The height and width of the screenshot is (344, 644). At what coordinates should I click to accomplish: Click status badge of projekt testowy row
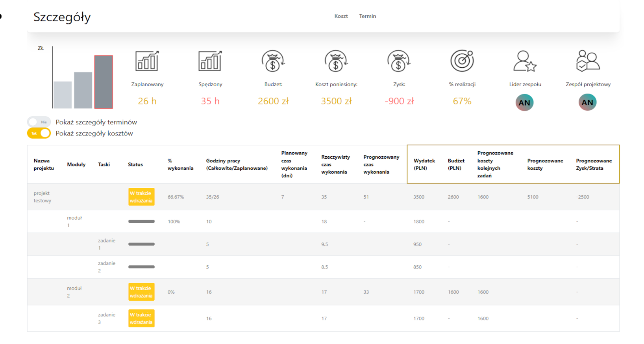141,197
